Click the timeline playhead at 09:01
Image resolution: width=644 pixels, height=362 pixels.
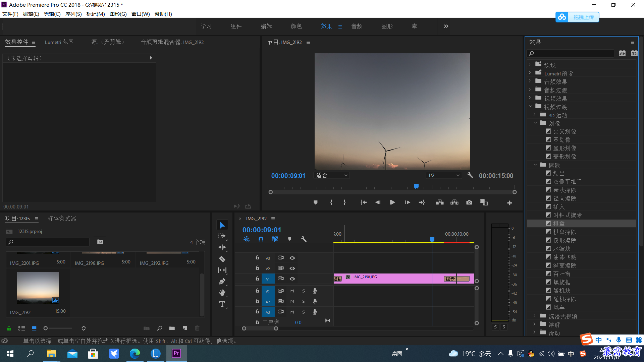[x=432, y=239]
